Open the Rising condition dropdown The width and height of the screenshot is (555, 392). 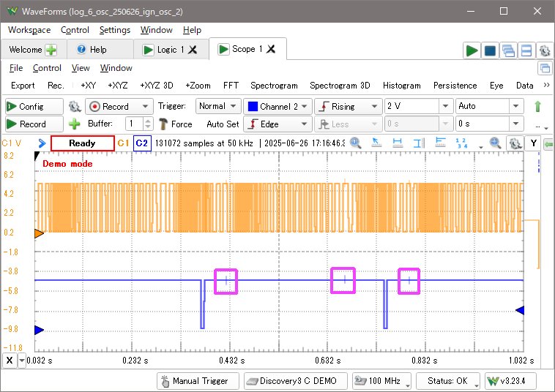[x=348, y=106]
